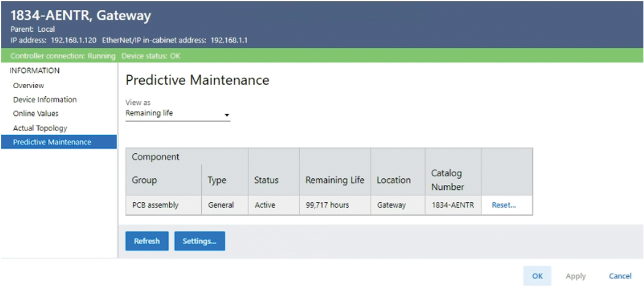The image size is (644, 297).
Task: Click the 1834-AENTR, Gateway title
Action: (80, 15)
